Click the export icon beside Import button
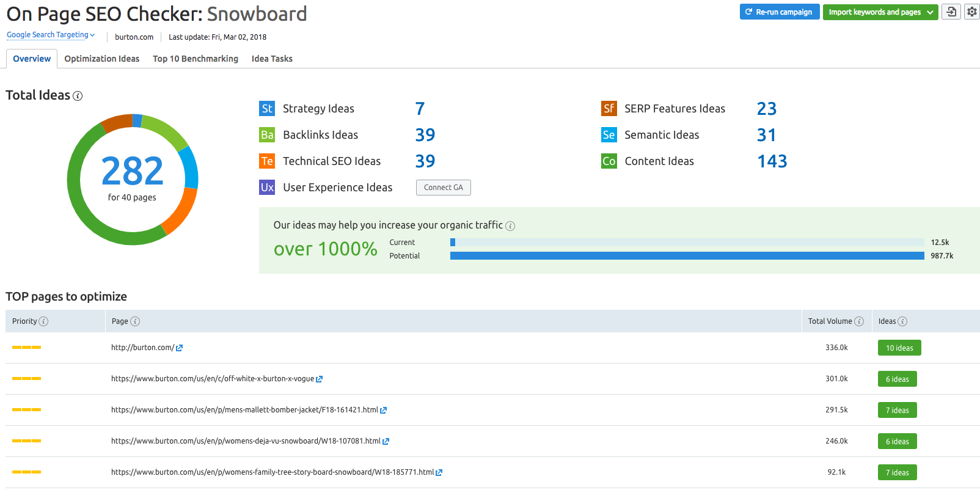 (951, 12)
